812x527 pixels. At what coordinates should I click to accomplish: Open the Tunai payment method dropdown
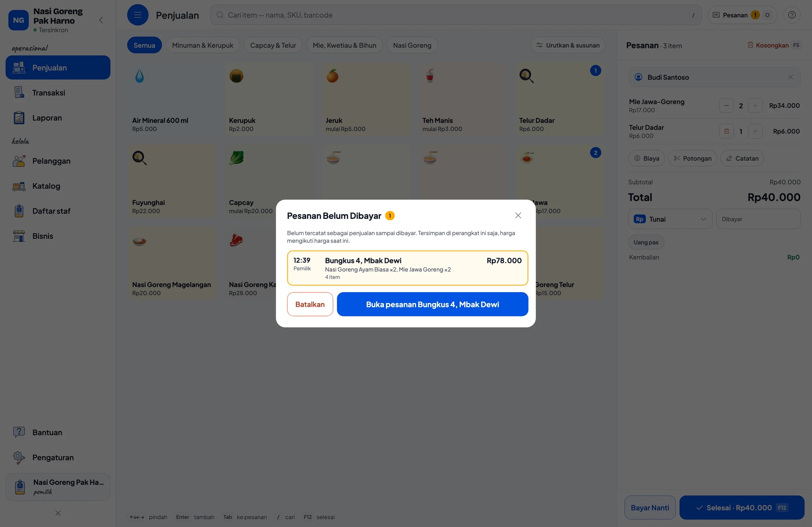[670, 219]
